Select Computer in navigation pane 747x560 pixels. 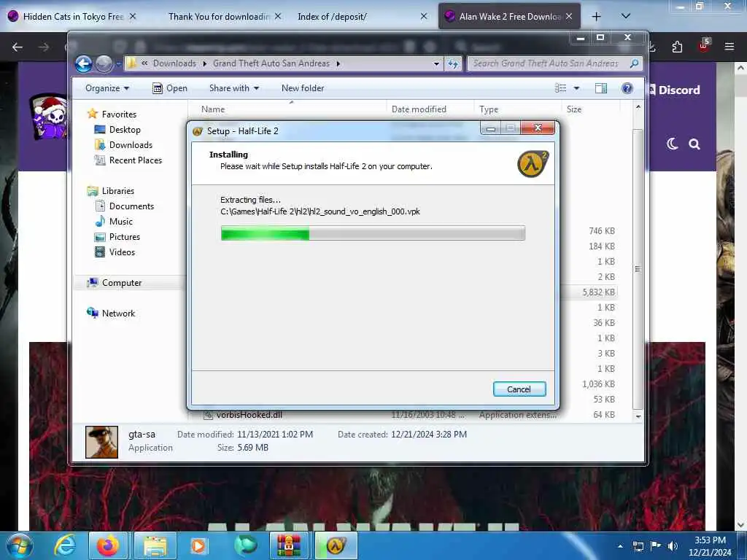coord(122,283)
